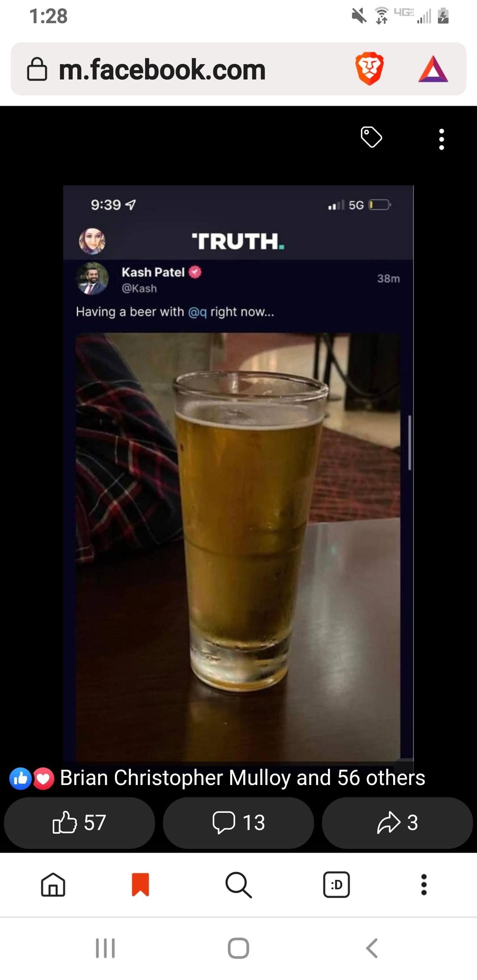Viewport: 477px width, 980px height.
Task: Share the post with 3 shares
Action: tap(397, 822)
